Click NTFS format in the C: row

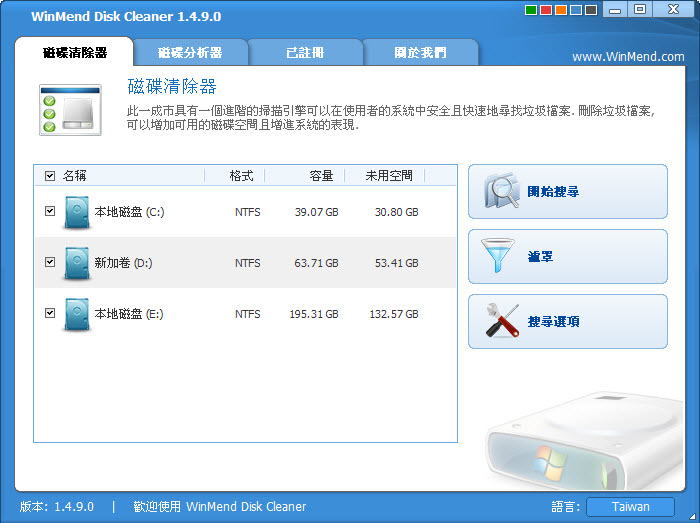(248, 212)
